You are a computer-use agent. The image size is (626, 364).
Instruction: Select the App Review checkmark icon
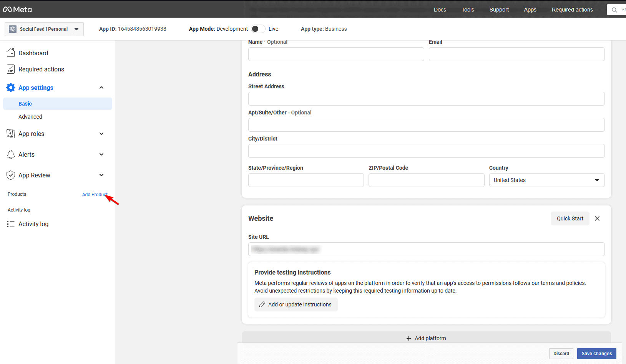(11, 175)
